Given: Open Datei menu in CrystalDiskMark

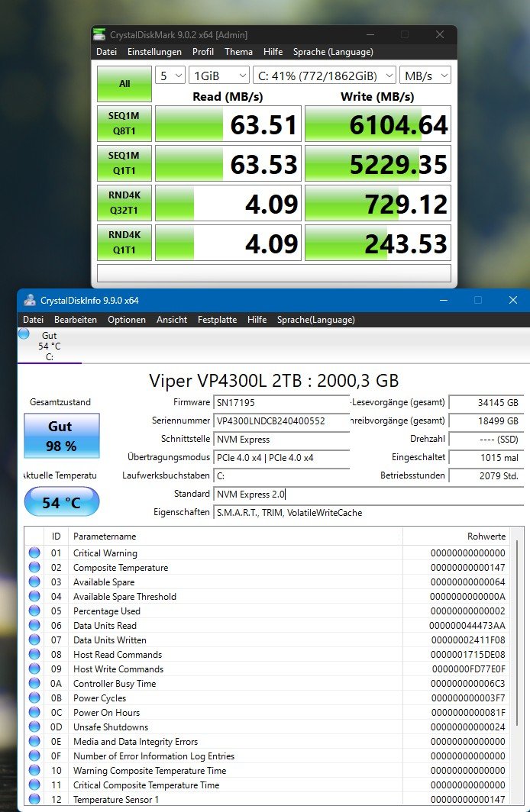Looking at the screenshot, I should (106, 52).
